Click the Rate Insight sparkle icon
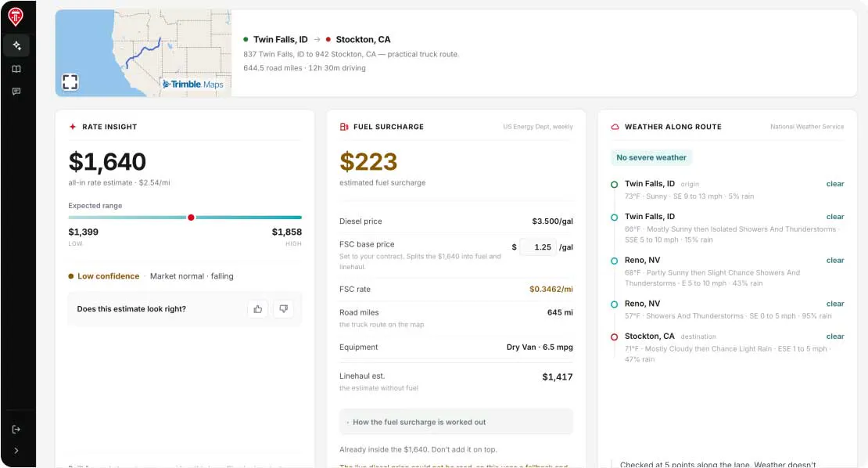The width and height of the screenshot is (868, 468). click(73, 127)
